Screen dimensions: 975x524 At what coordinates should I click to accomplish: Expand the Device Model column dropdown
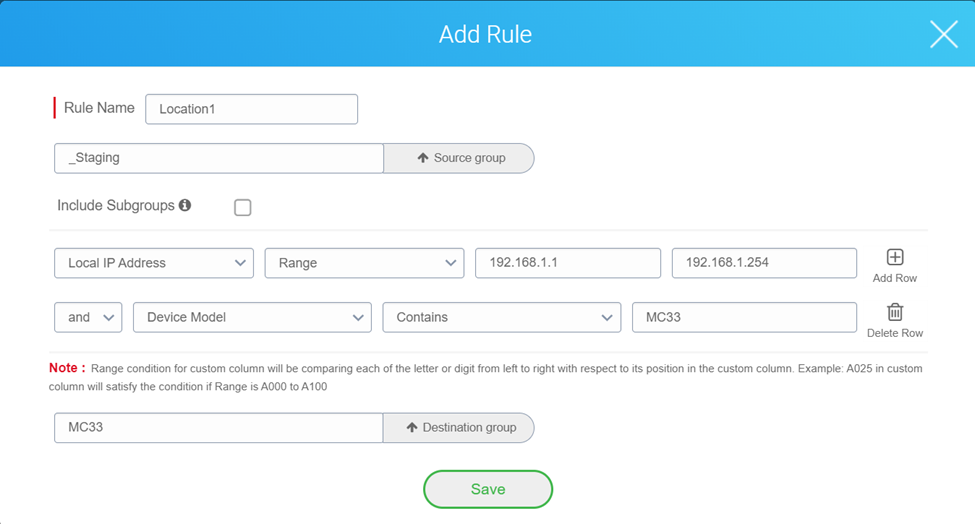point(252,317)
